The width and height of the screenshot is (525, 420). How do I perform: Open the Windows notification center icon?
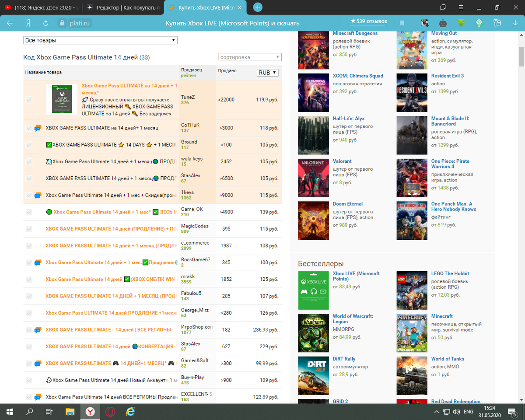512,412
